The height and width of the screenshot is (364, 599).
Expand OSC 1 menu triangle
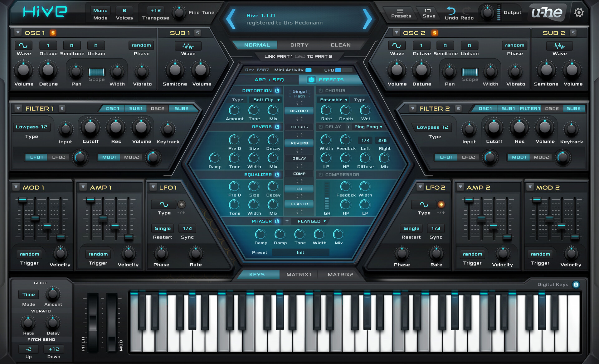(x=18, y=32)
